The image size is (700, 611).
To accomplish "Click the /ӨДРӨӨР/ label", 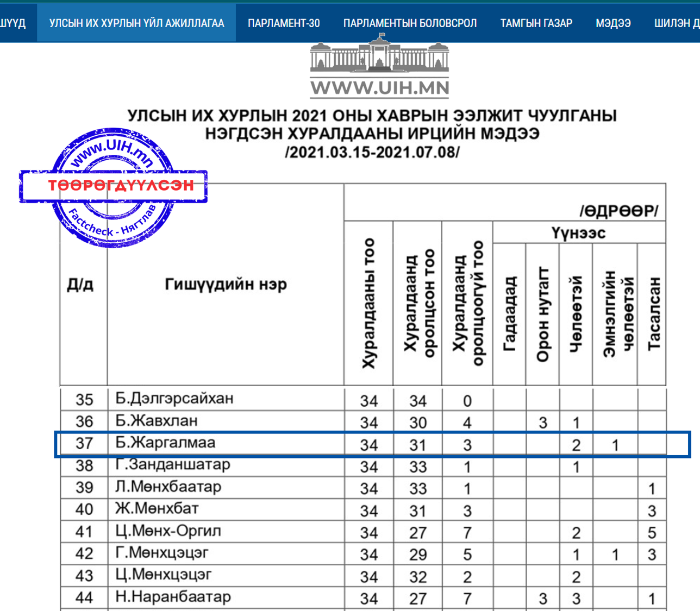I will 619,211.
